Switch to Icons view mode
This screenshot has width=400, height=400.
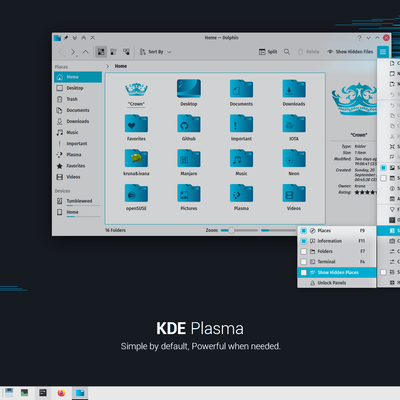pos(101,52)
